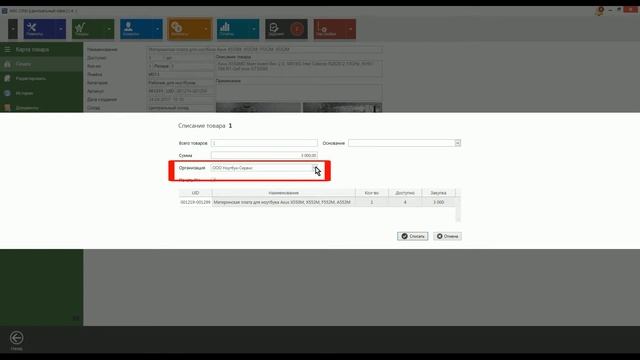Click the Наименование column header
This screenshot has height=360, width=640.
coord(284,193)
